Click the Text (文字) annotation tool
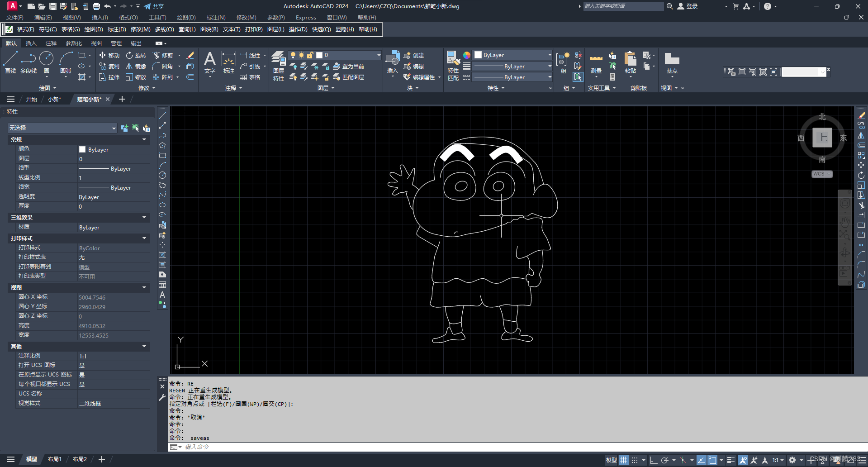 [x=209, y=62]
